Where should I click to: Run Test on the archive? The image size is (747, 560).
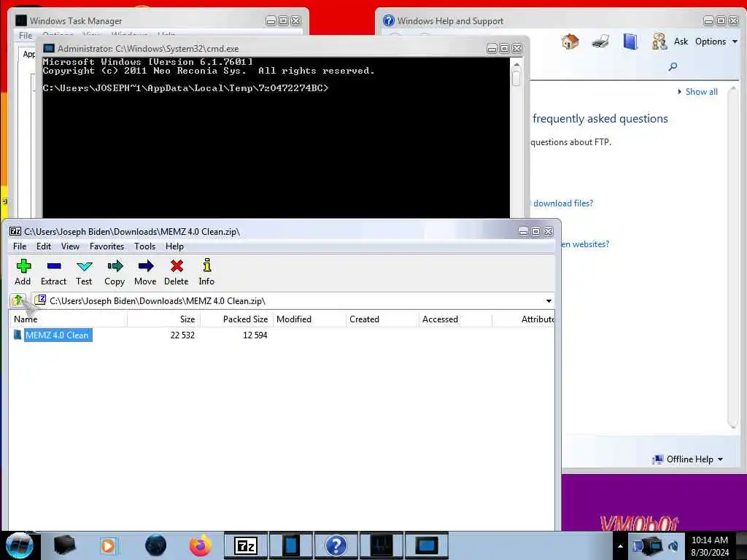[x=84, y=272]
